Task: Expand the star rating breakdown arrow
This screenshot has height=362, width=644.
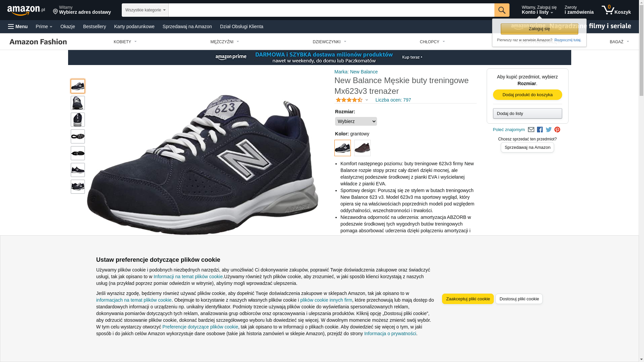Action: pos(367,100)
